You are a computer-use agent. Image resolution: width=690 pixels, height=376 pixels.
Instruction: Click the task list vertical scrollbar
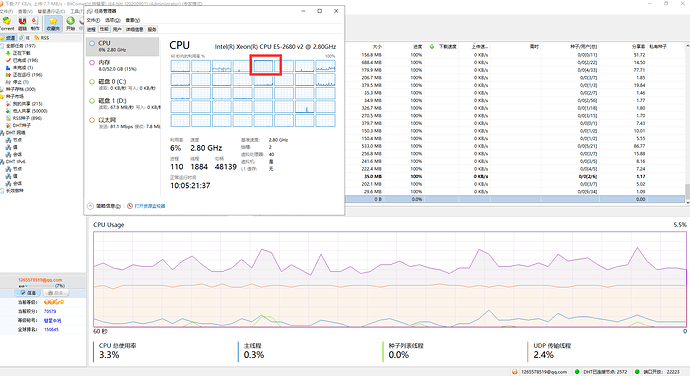click(x=687, y=123)
